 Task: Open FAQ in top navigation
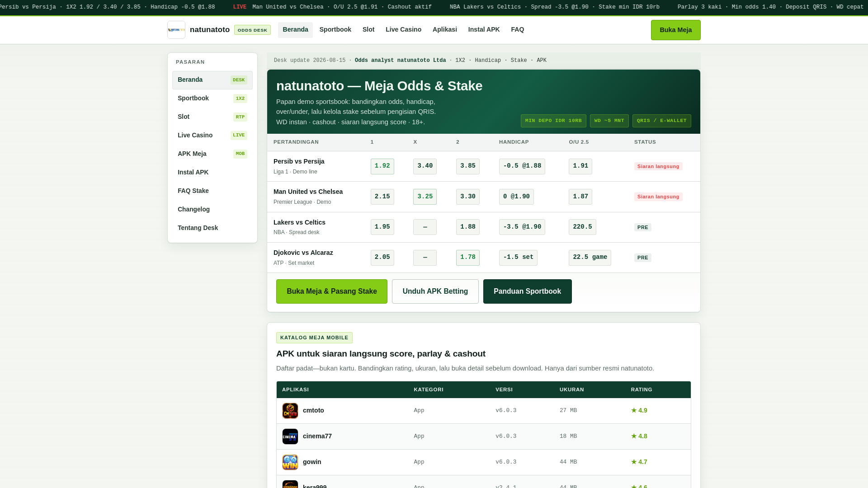(x=518, y=30)
